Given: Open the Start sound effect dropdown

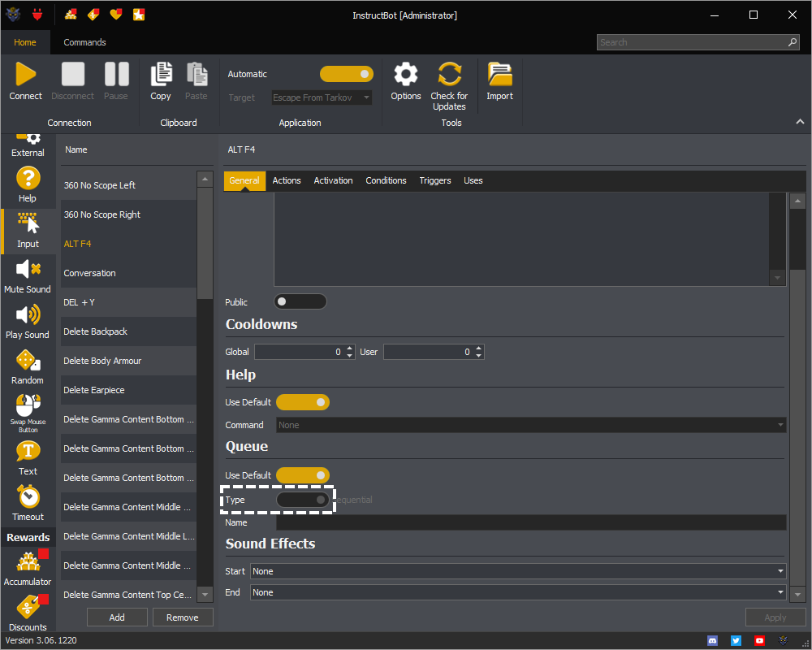Looking at the screenshot, I should click(x=518, y=571).
